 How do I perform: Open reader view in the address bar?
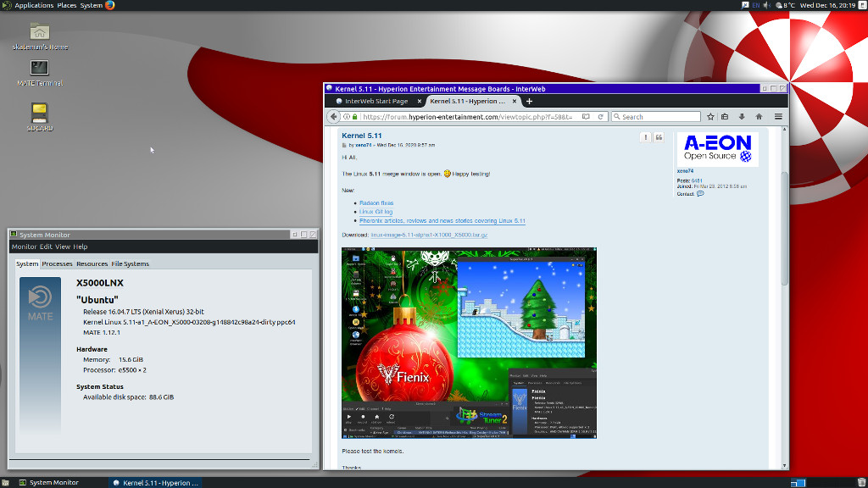coord(586,117)
